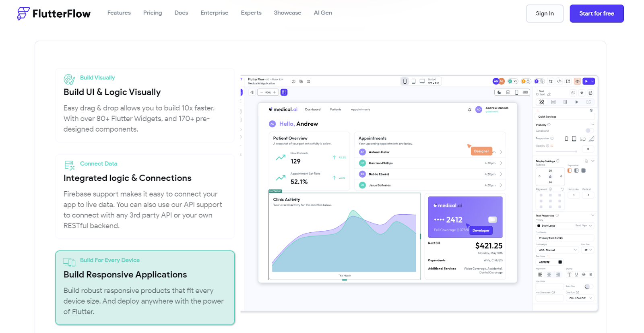Click the bold B styling icon
Viewport: 644px width, 333px height.
[x=590, y=275]
